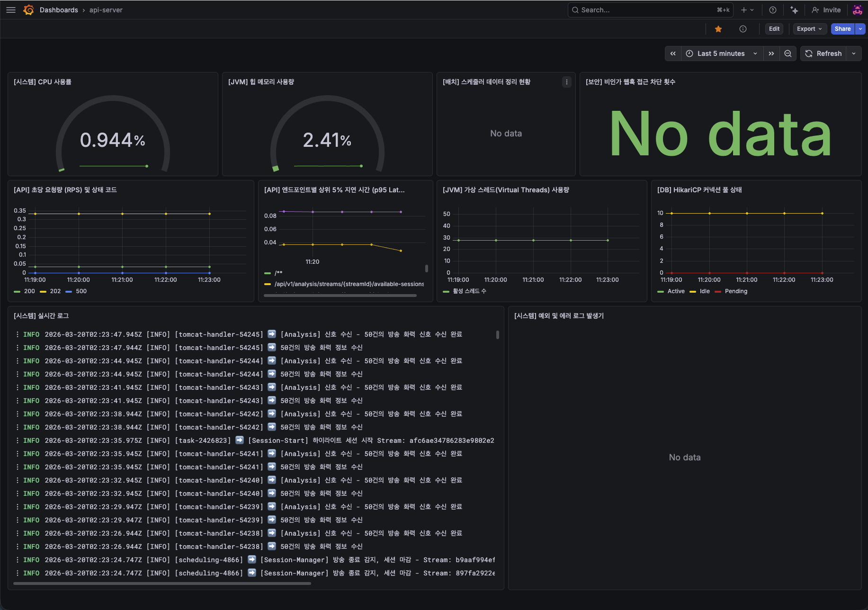Viewport: 868px width, 610px height.
Task: Click the 초당 요청량 (RPS) panel title
Action: (x=65, y=190)
